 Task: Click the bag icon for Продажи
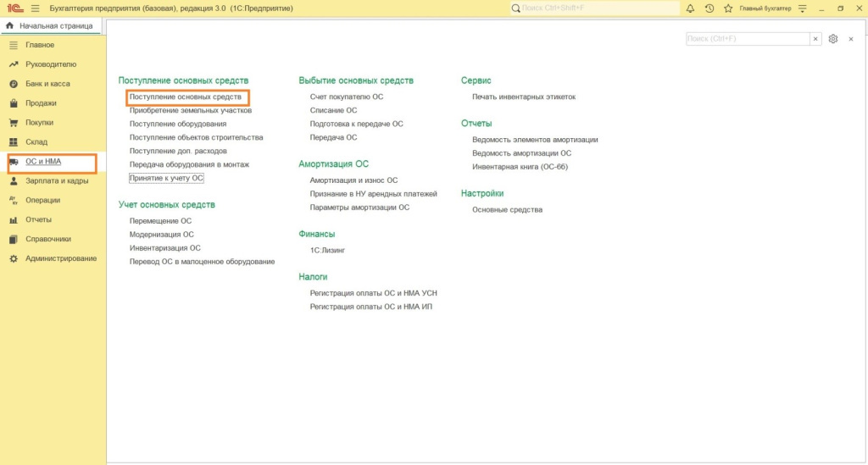click(14, 103)
